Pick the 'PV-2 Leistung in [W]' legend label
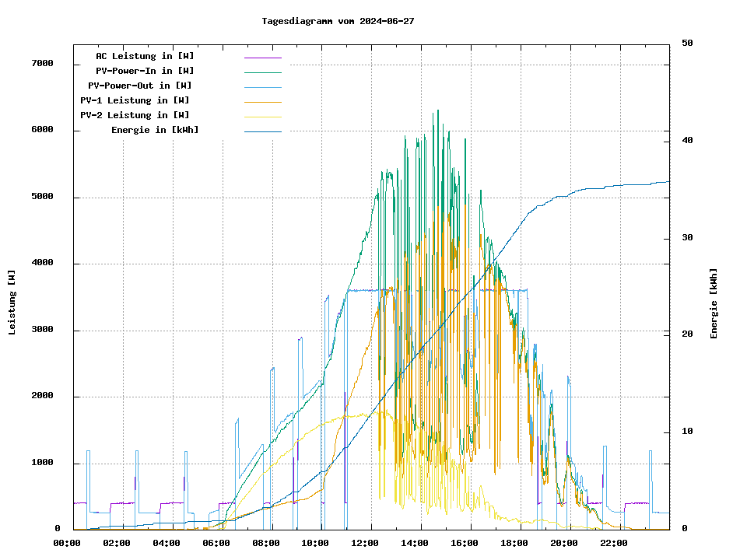747x560 pixels. coord(135,115)
